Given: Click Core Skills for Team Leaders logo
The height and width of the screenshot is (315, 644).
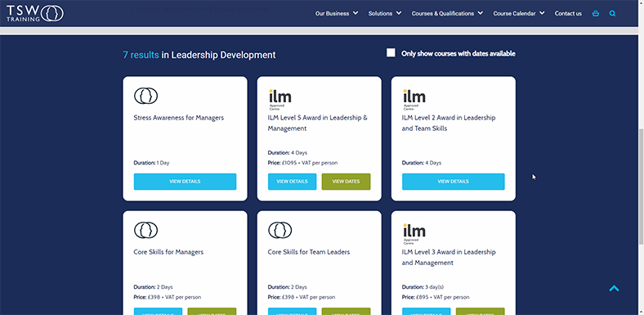Looking at the screenshot, I should 280,230.
